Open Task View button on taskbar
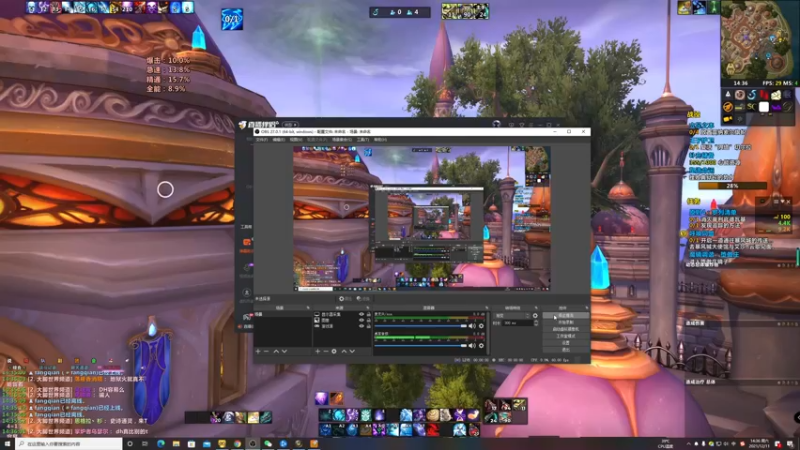800x450 pixels. (145, 444)
